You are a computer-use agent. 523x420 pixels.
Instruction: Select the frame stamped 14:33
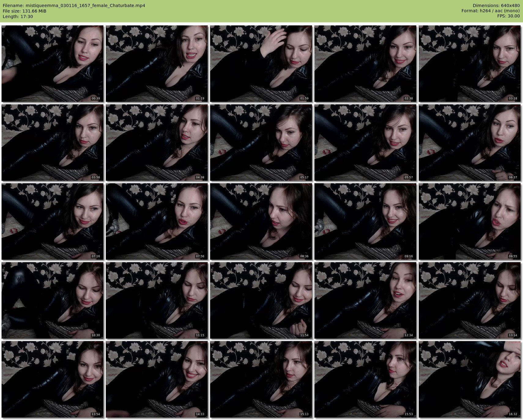pos(157,379)
